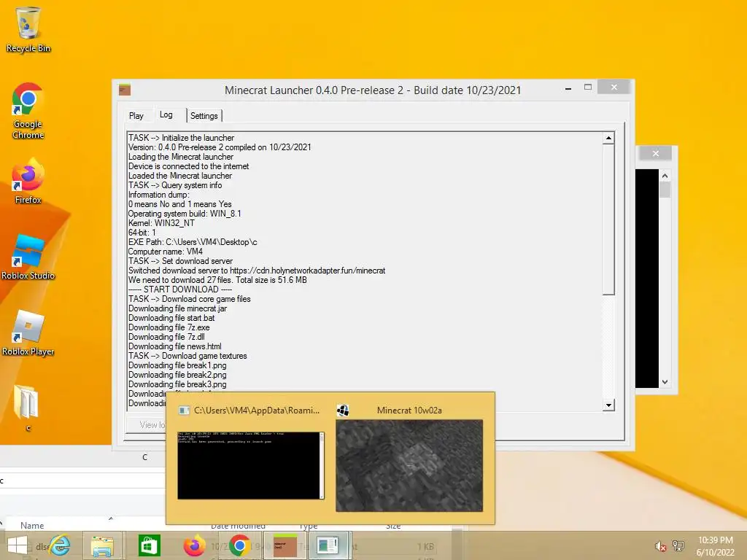Click log line 'EXE Path: C:\Users\VM4\Desktop\c'
Viewport: 747px width, 560px height.
pos(193,242)
